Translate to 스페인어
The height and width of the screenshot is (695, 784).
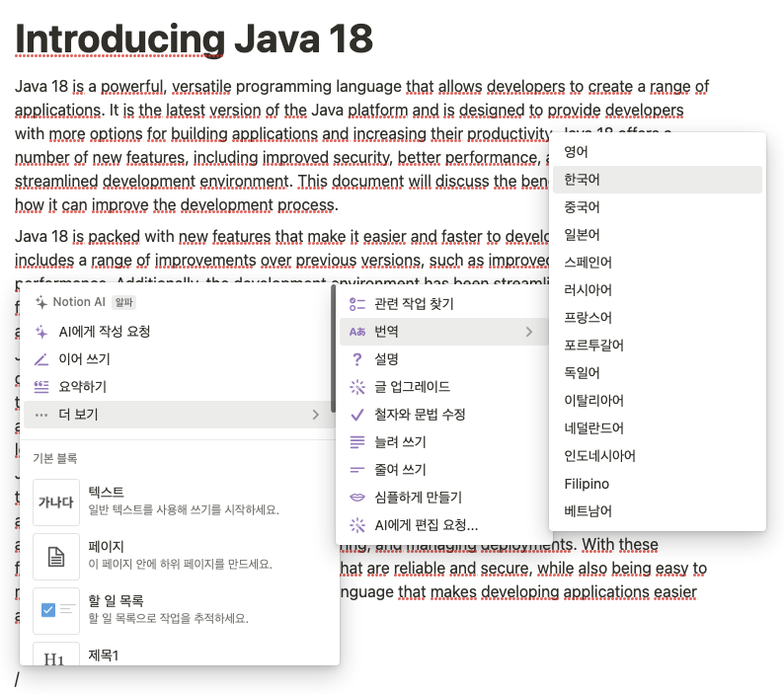(x=658, y=262)
